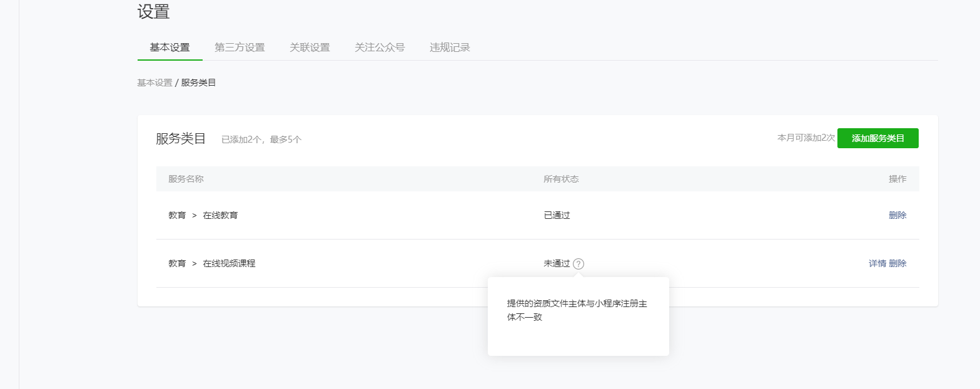
Task: Delete the 在线视频课程 service category
Action: coord(897,263)
